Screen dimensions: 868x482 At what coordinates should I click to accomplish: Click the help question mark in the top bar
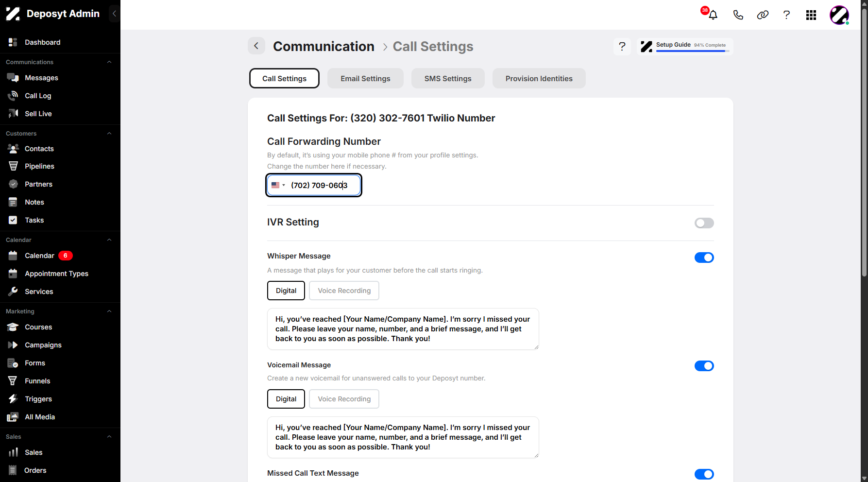pyautogui.click(x=786, y=15)
